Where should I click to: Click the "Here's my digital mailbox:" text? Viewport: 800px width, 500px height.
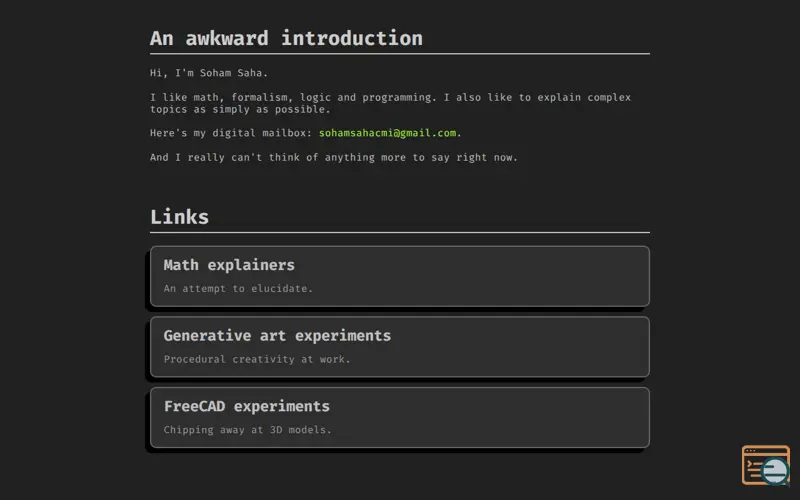[x=231, y=133]
